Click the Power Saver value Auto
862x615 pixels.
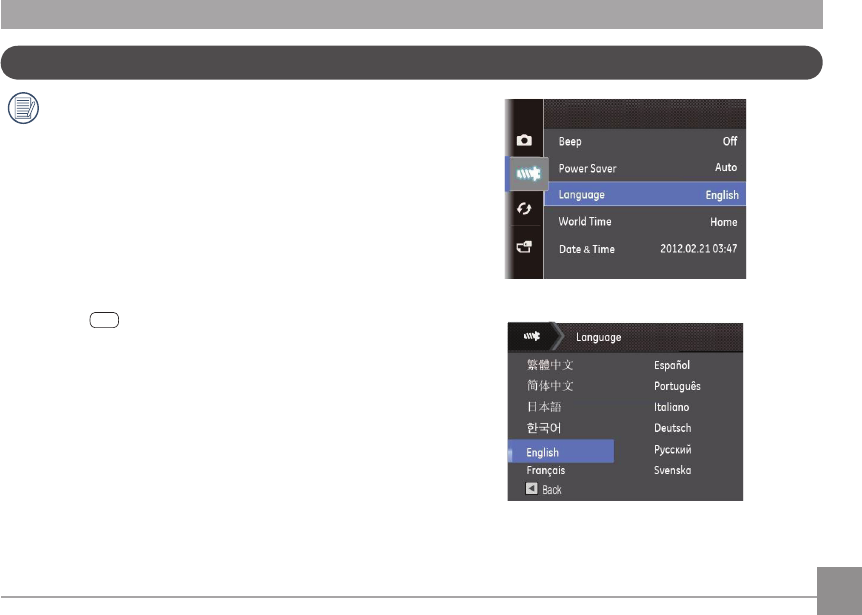(726, 167)
